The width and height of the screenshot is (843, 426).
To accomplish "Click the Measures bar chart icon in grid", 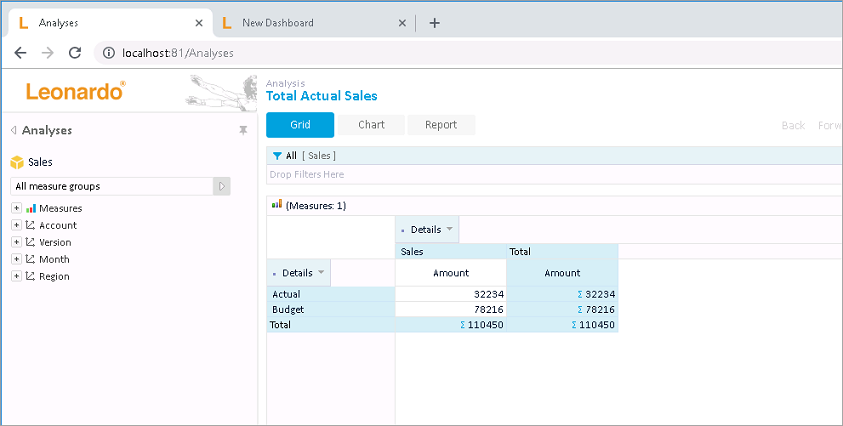I will coord(277,205).
